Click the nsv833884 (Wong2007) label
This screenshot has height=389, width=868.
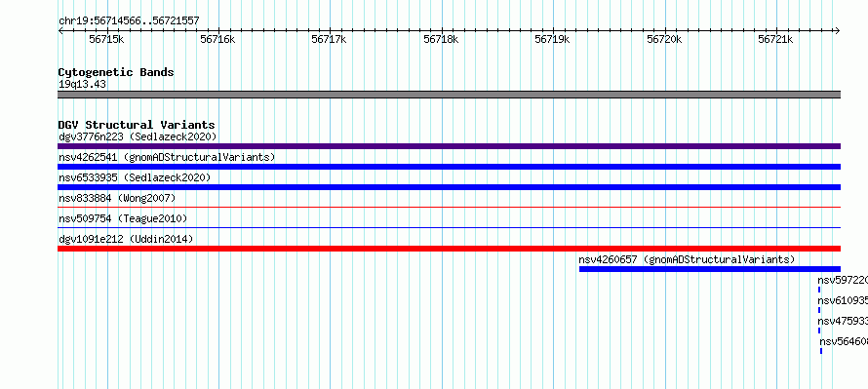(x=117, y=198)
